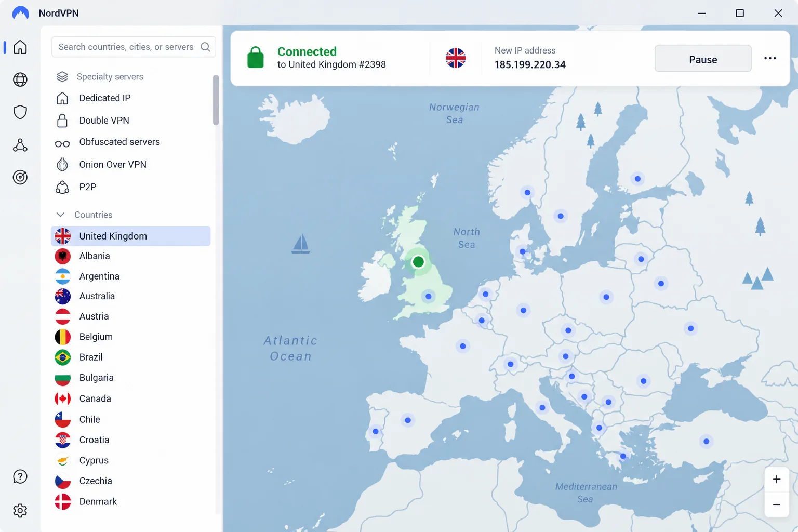Screen dimensions: 798x532
Task: Connect to Bulgaria
Action: (x=131, y=378)
